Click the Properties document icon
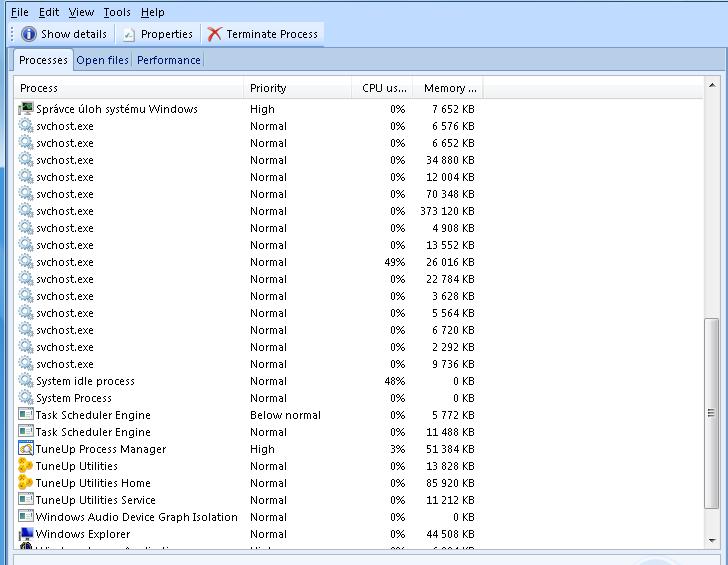Image resolution: width=728 pixels, height=565 pixels. tap(129, 34)
